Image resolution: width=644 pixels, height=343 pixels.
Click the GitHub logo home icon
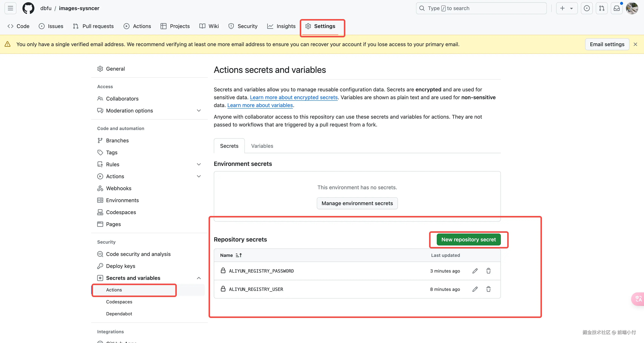pyautogui.click(x=28, y=8)
